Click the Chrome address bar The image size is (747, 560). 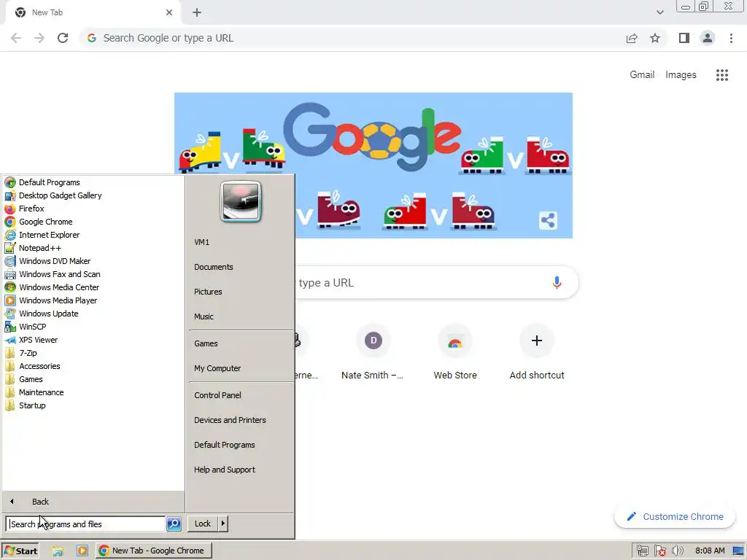352,38
